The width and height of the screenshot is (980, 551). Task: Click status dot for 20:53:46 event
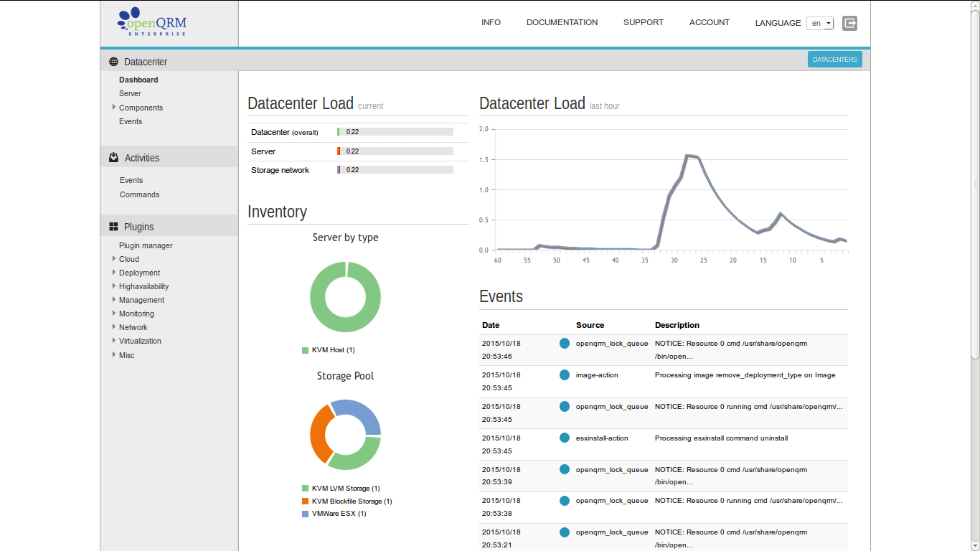coord(565,343)
